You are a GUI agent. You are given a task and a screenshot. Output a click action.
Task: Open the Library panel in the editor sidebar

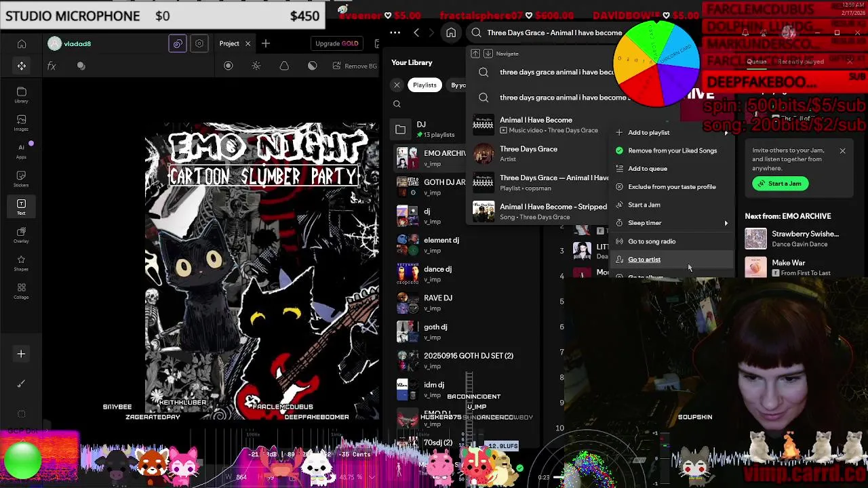click(22, 95)
